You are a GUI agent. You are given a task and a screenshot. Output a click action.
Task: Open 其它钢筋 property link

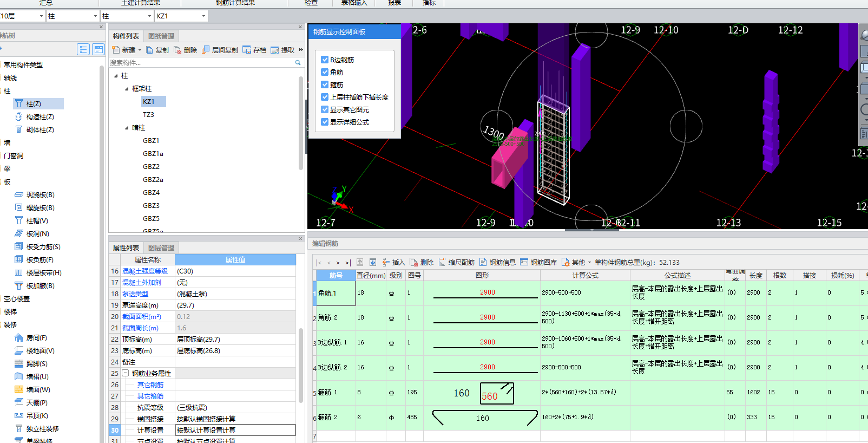[150, 385]
